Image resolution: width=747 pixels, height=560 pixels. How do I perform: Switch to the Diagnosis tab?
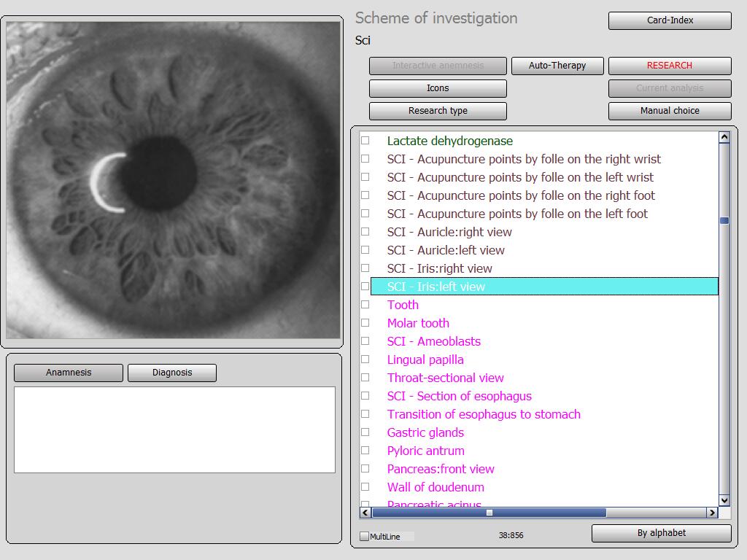(x=172, y=373)
